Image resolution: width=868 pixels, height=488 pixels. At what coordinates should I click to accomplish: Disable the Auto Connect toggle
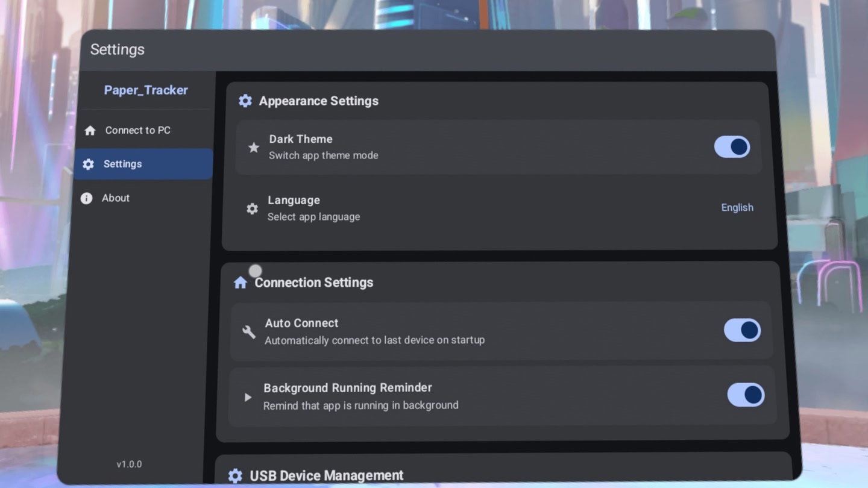tap(742, 330)
